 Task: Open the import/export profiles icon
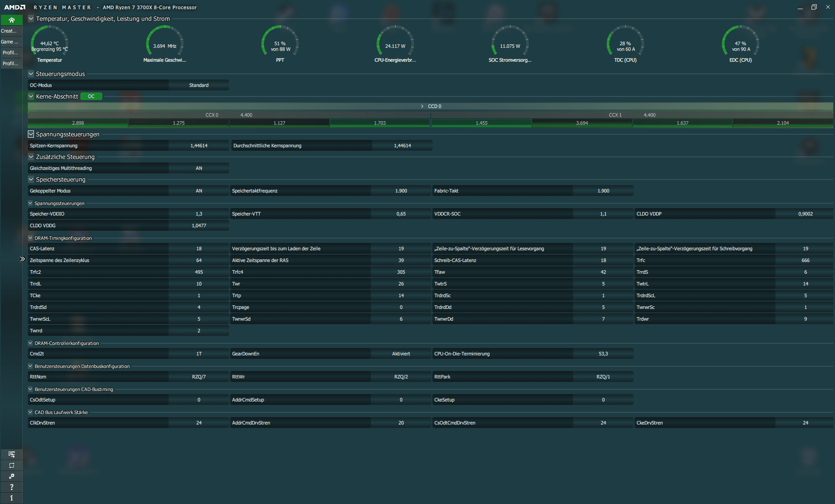(x=11, y=454)
